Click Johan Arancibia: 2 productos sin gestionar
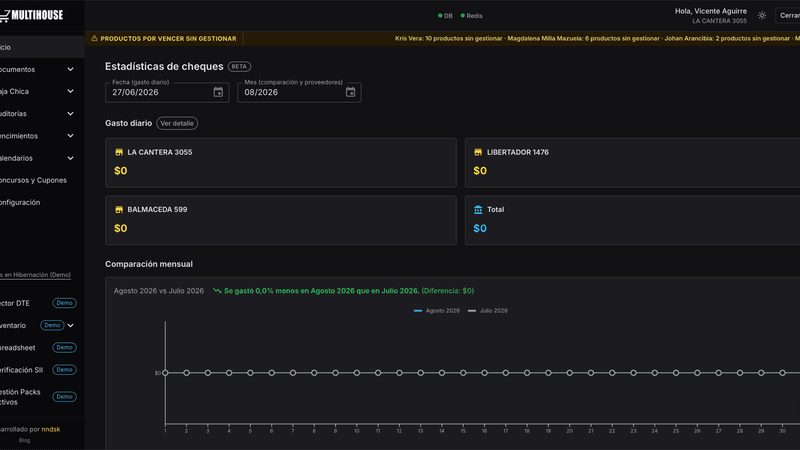The width and height of the screenshot is (800, 450). coord(727,39)
